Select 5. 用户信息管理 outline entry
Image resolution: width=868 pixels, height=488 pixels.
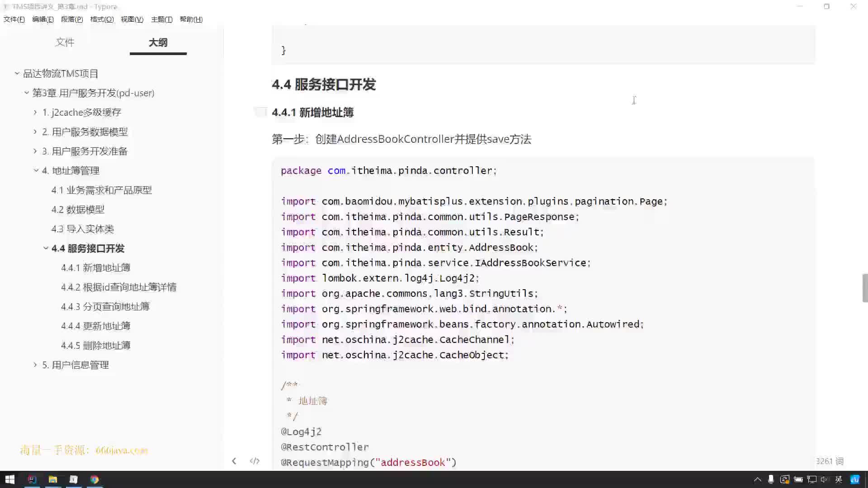coord(75,365)
